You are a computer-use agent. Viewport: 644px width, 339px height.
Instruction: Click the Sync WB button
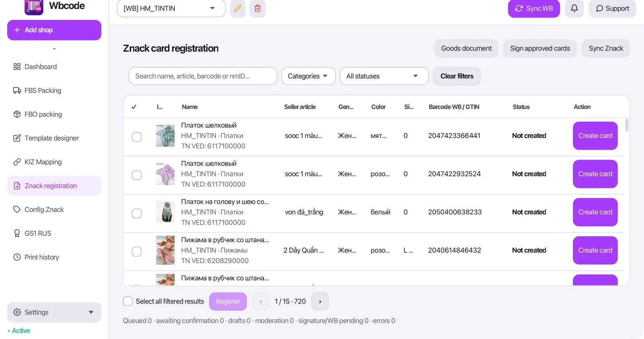(534, 8)
